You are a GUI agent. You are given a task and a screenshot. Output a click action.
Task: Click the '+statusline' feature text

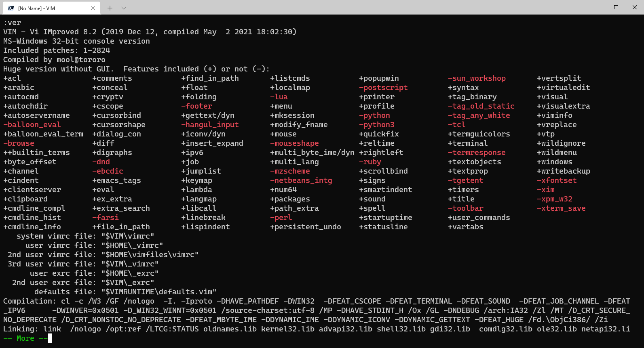click(x=383, y=227)
